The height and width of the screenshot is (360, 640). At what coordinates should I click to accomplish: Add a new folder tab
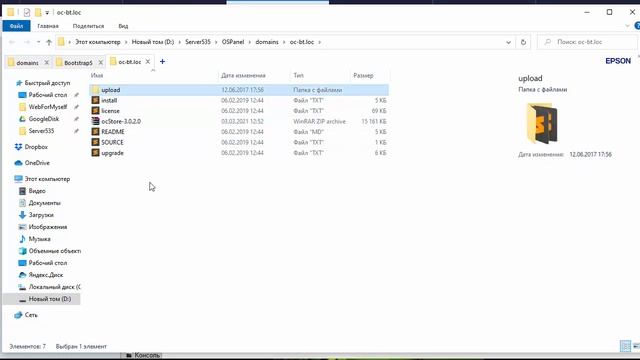tap(162, 62)
